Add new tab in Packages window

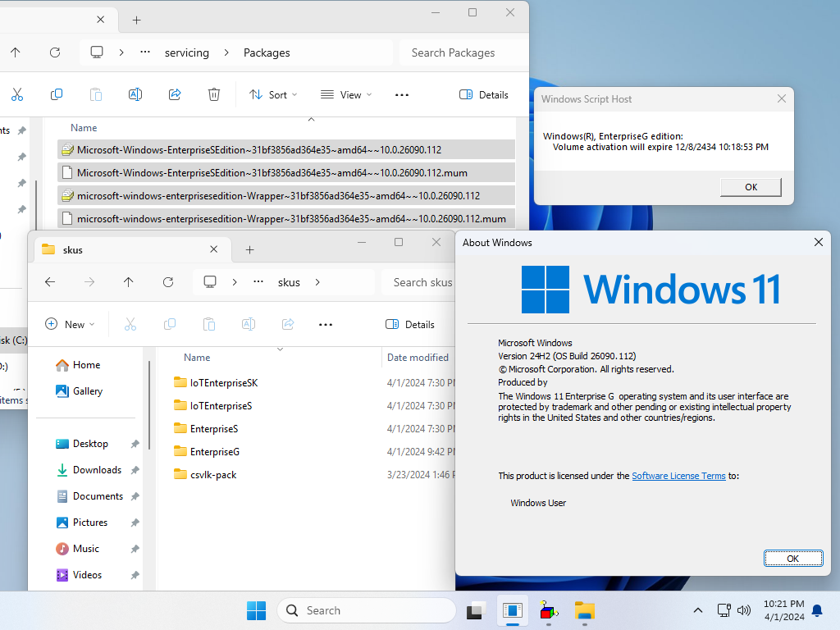137,20
